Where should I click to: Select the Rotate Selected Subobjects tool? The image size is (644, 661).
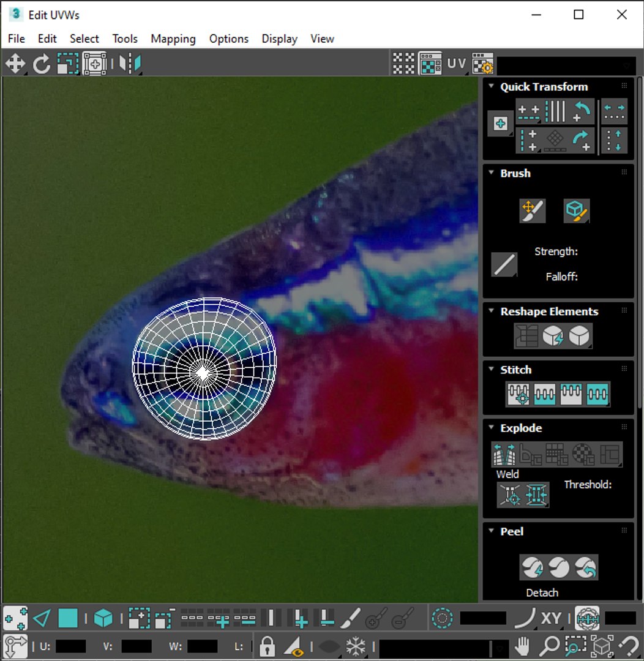click(42, 64)
